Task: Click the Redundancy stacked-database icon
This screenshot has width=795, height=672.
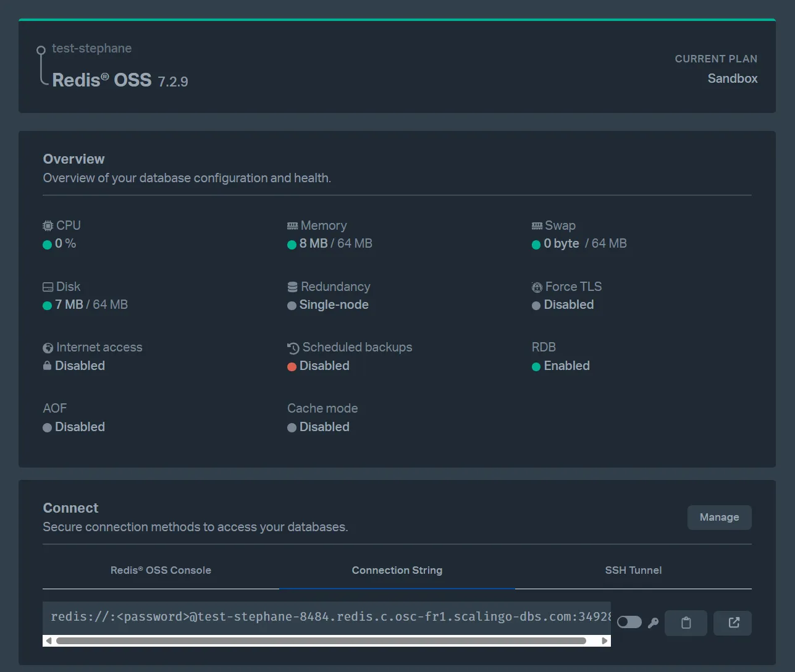Action: [292, 286]
